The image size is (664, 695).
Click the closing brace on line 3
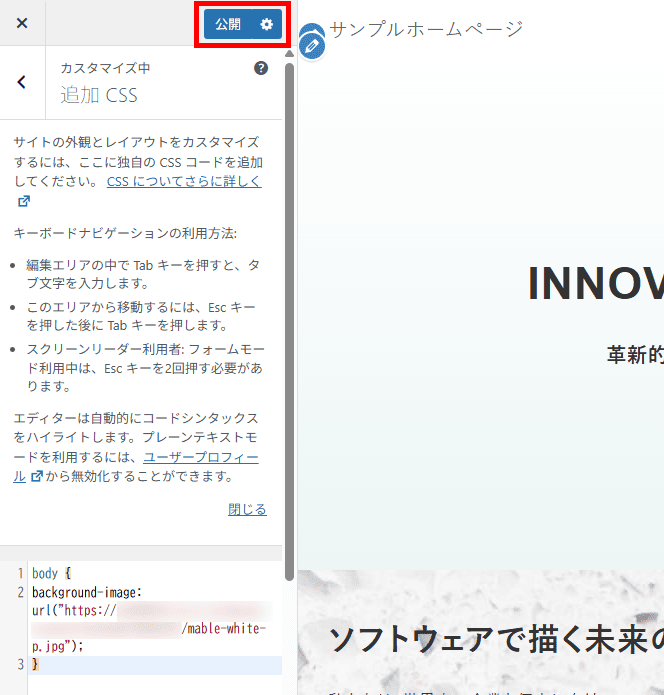[x=35, y=664]
